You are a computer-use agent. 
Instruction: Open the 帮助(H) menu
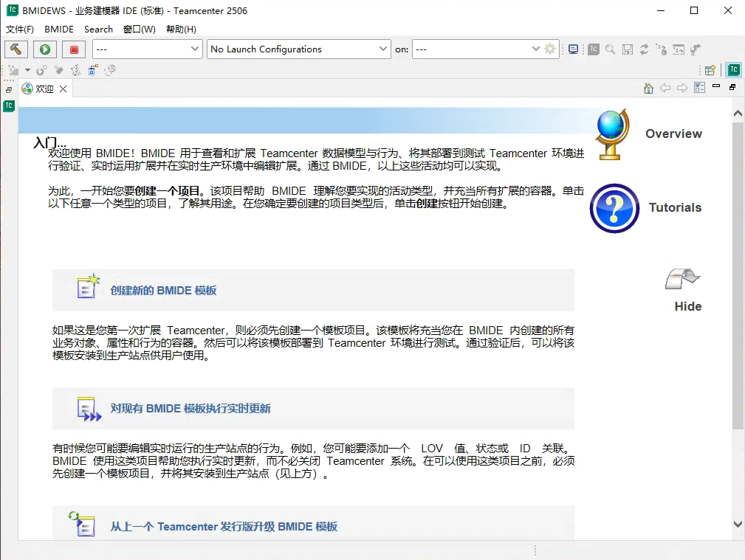click(x=181, y=30)
